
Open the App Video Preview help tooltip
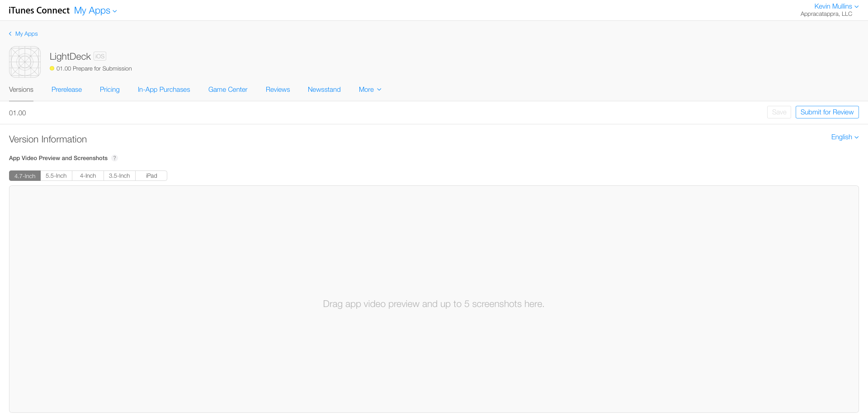point(114,158)
